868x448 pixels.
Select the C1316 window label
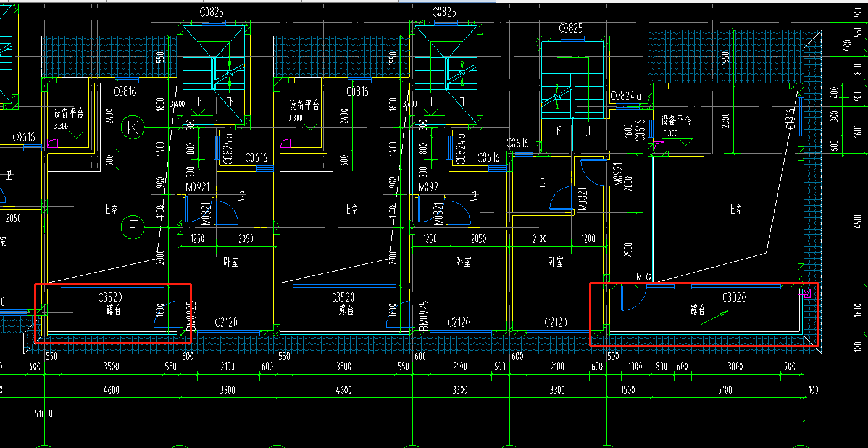(791, 118)
